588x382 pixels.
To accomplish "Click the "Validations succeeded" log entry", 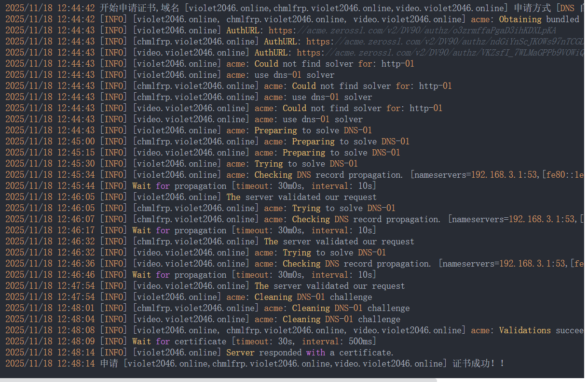I will [x=540, y=330].
